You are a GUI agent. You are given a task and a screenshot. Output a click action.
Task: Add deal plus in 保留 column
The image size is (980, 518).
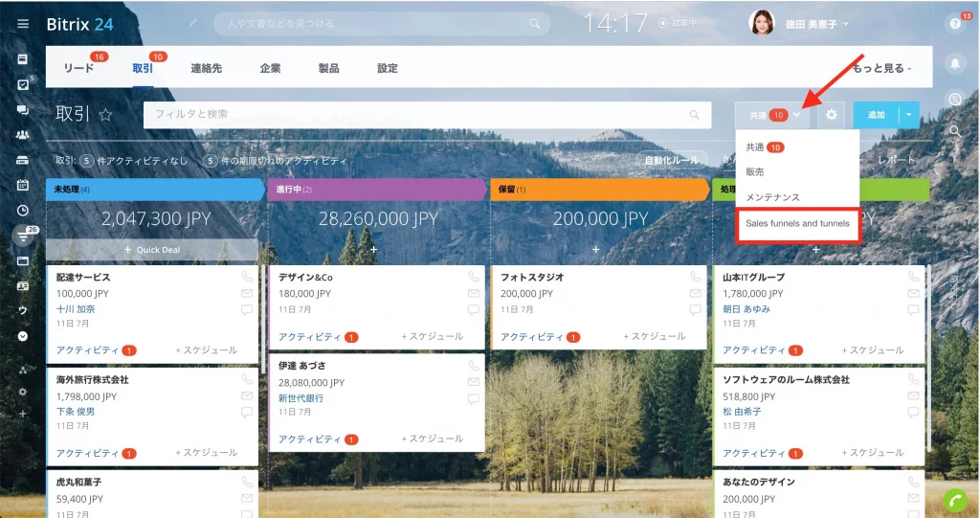pyautogui.click(x=595, y=250)
